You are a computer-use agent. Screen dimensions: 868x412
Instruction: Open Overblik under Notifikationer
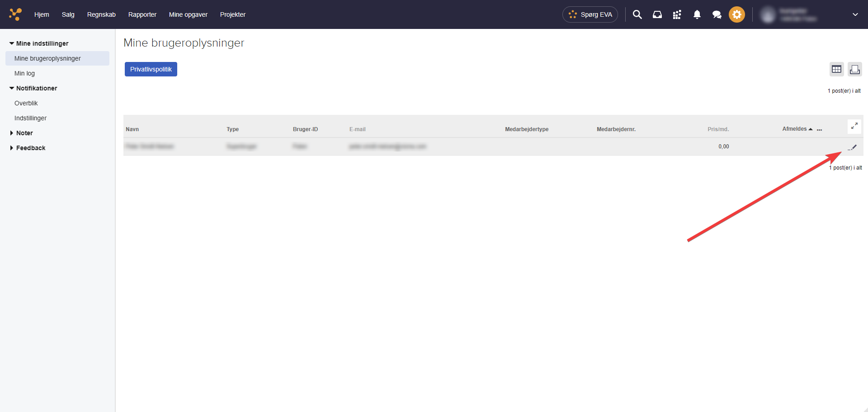(26, 103)
